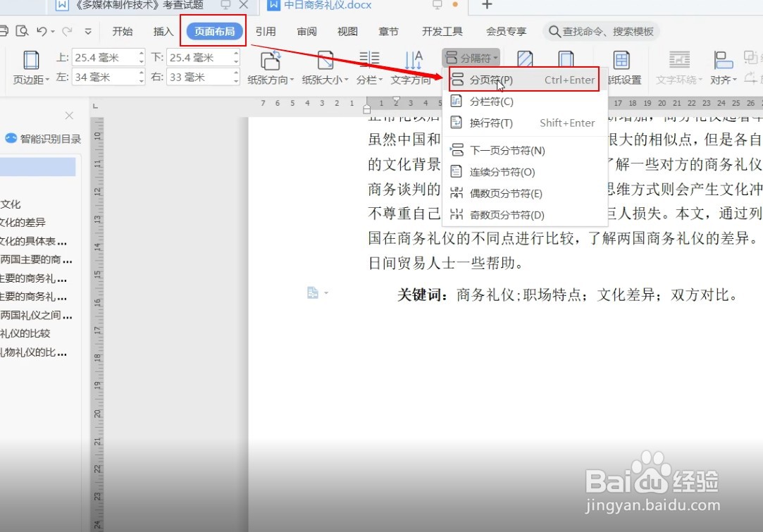Click the redo icon
Screen dimensions: 763x532
click(x=67, y=31)
